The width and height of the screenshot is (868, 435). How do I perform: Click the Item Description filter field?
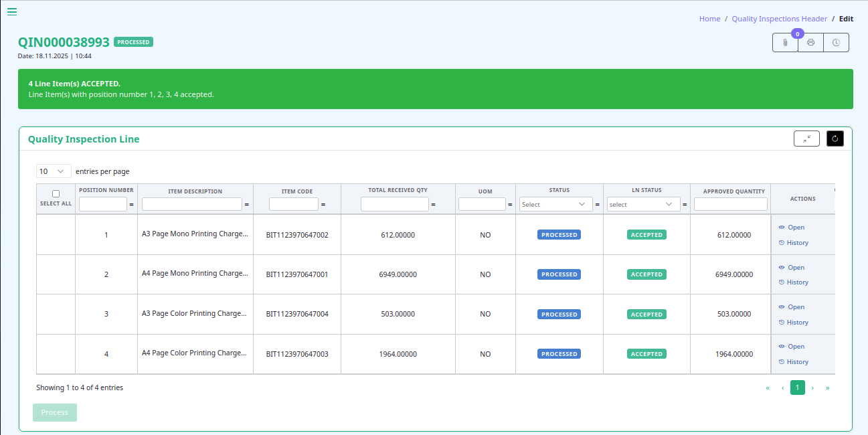[x=191, y=204]
